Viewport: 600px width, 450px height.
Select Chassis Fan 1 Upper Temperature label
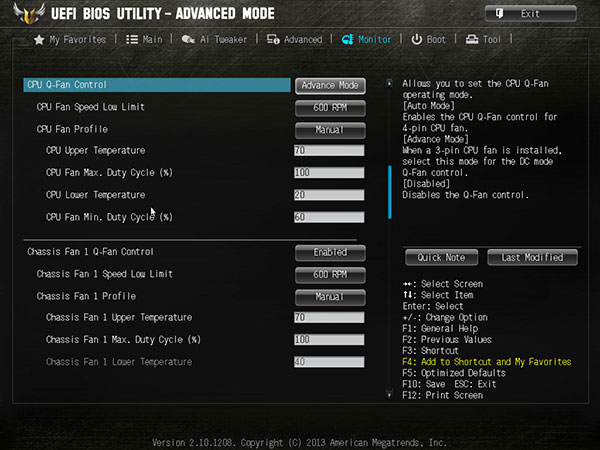tap(119, 318)
